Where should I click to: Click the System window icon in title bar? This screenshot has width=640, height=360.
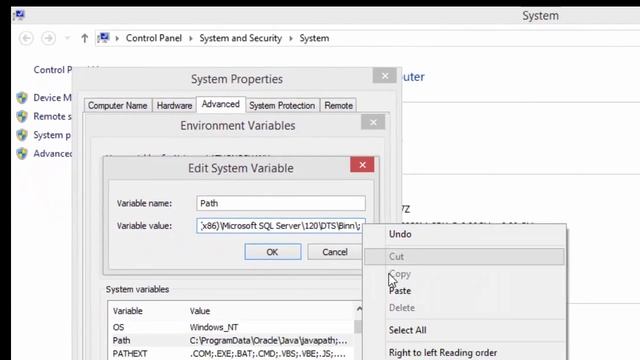[19, 16]
